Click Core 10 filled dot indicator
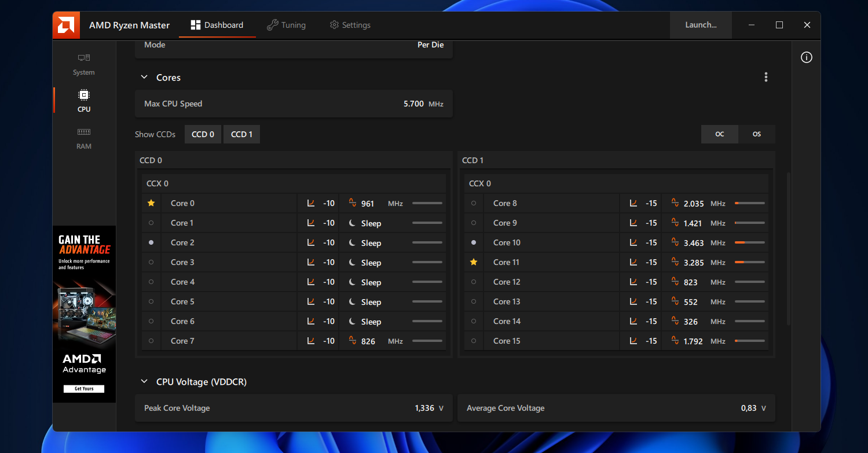The height and width of the screenshot is (453, 868). (474, 242)
